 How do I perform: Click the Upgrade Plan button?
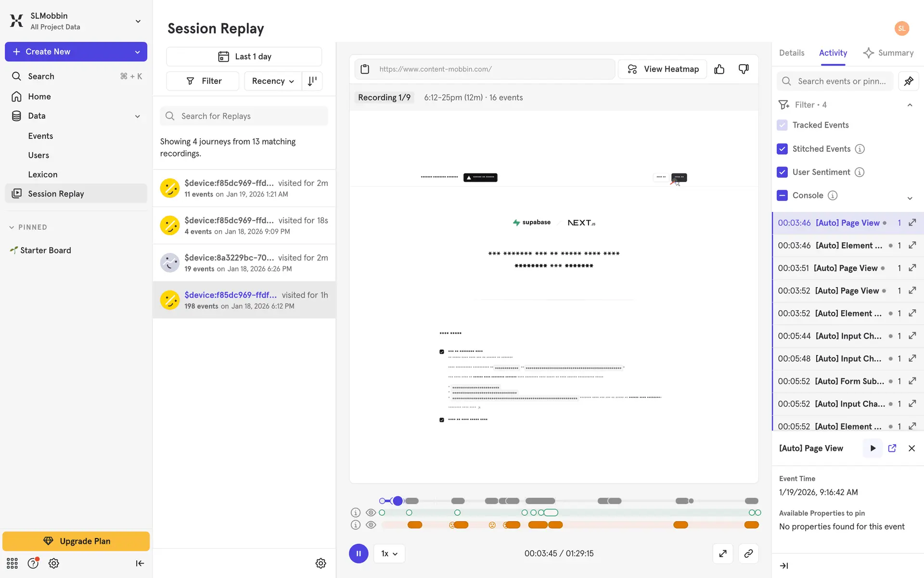coord(76,541)
